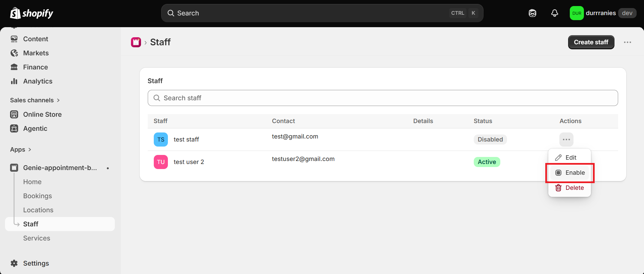644x274 pixels.
Task: Open the Bookings page
Action: (x=37, y=196)
